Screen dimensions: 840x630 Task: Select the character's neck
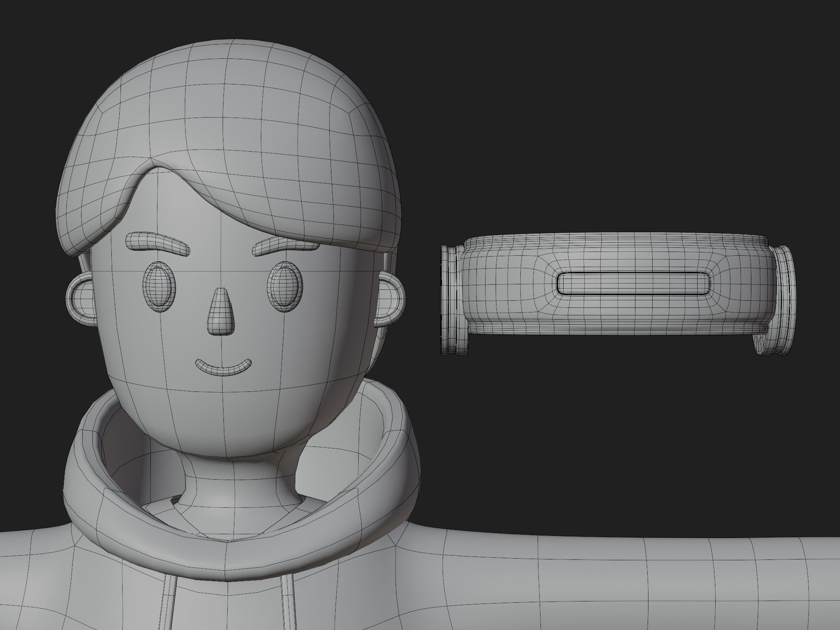(235, 483)
